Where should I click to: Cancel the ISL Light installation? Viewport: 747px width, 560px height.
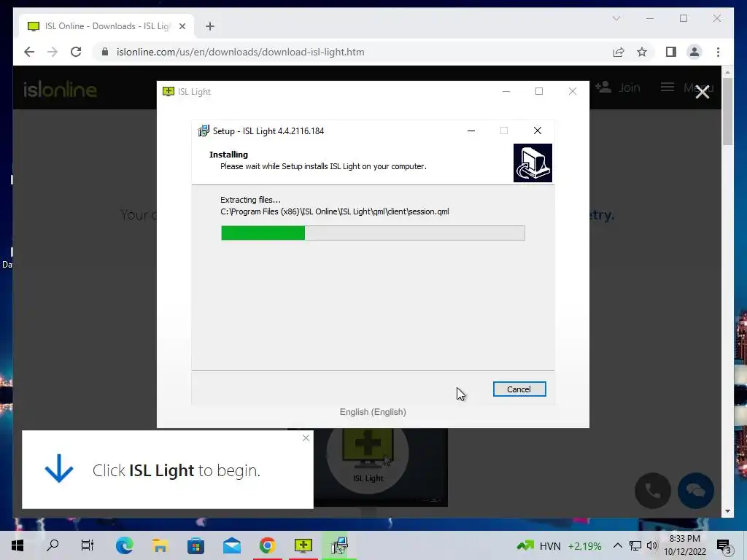click(519, 389)
